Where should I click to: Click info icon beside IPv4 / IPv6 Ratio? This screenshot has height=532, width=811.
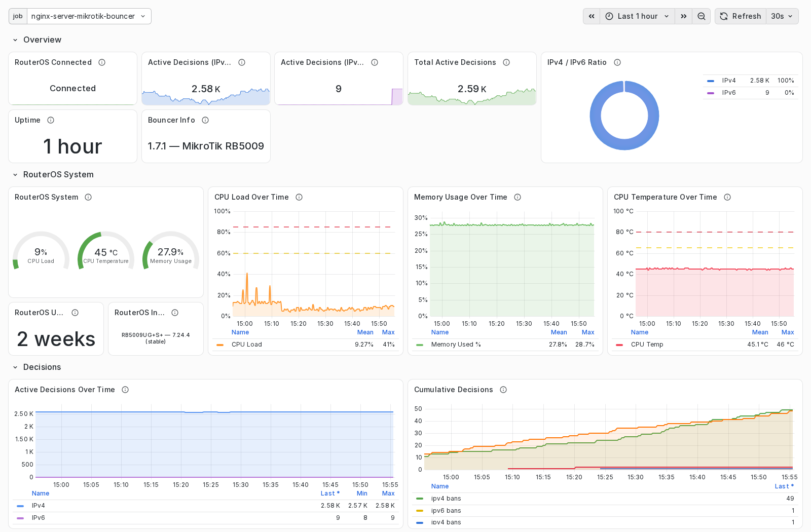pos(617,62)
